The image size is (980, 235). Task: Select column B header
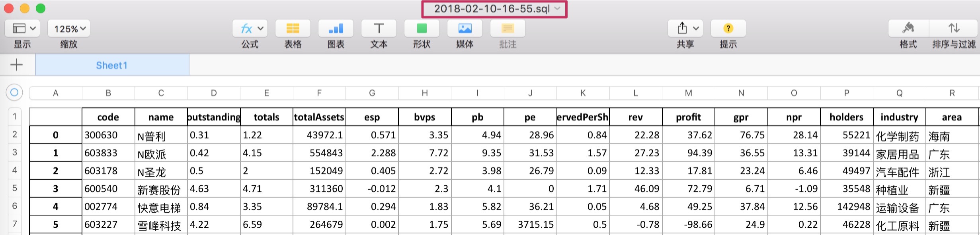click(x=108, y=93)
